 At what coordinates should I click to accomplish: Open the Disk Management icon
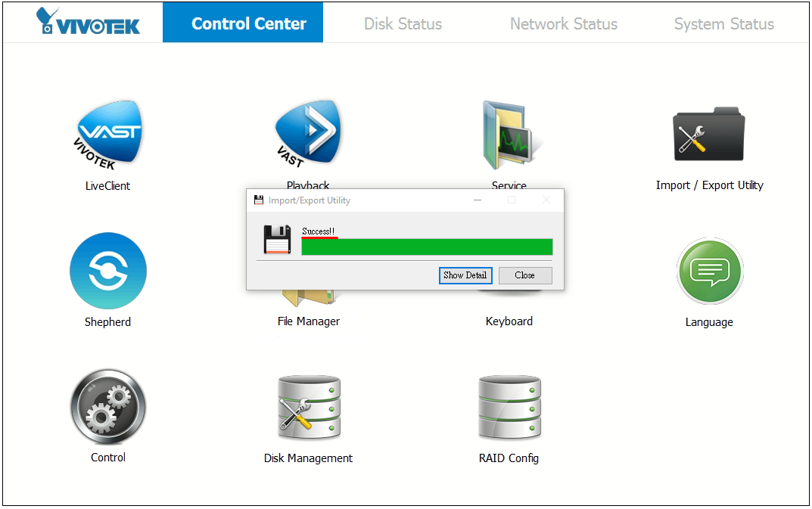(x=310, y=407)
